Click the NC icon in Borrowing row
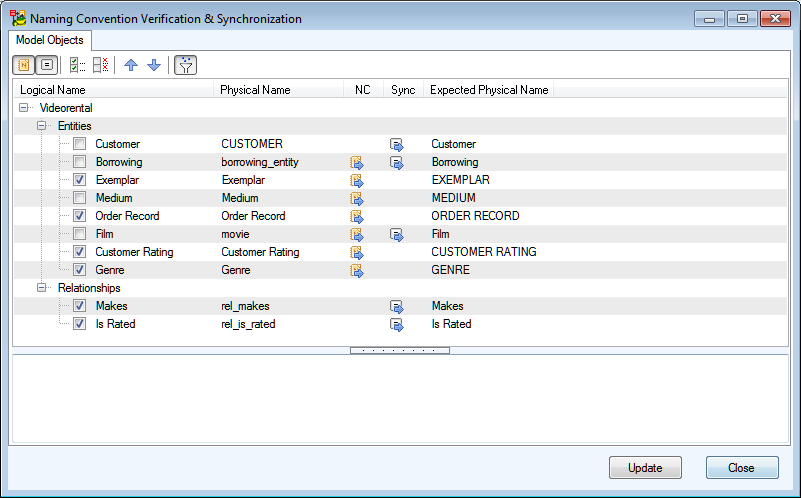This screenshot has width=801, height=498. click(x=357, y=163)
